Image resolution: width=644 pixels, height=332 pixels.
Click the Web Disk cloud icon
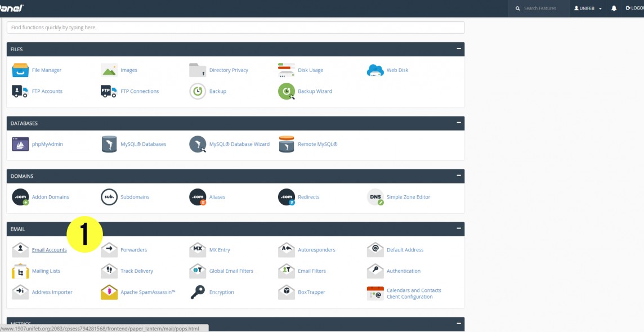click(375, 70)
